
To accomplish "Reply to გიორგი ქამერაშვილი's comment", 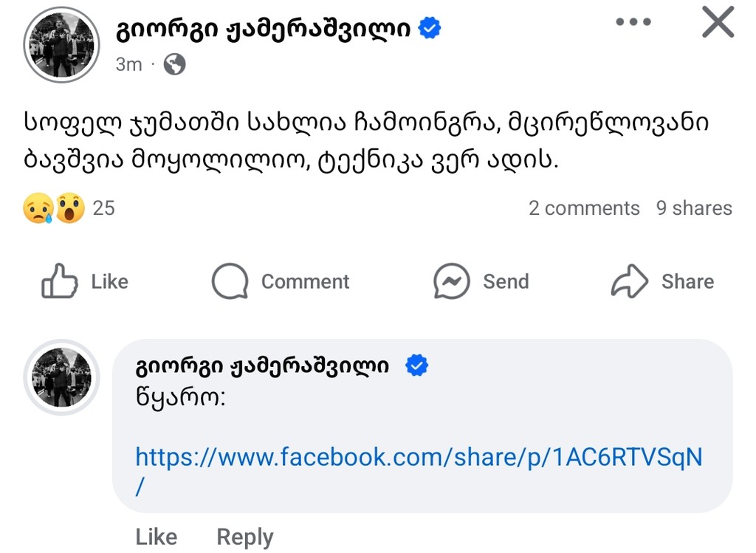I will tap(244, 537).
